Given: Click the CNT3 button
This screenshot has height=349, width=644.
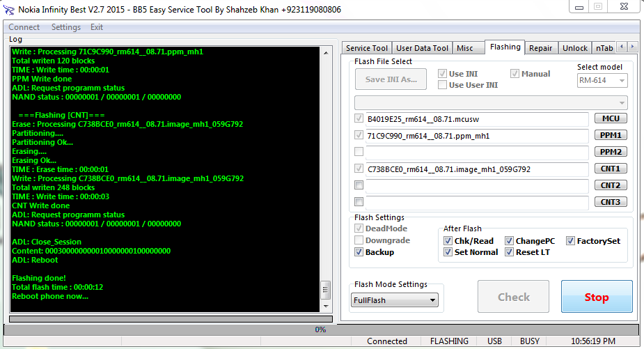Looking at the screenshot, I should tap(611, 202).
